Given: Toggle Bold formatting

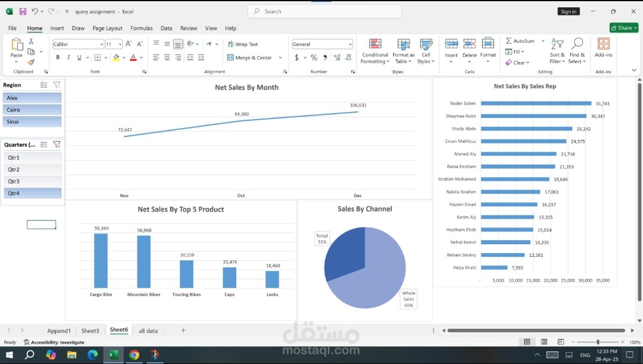Looking at the screenshot, I should coord(58,58).
